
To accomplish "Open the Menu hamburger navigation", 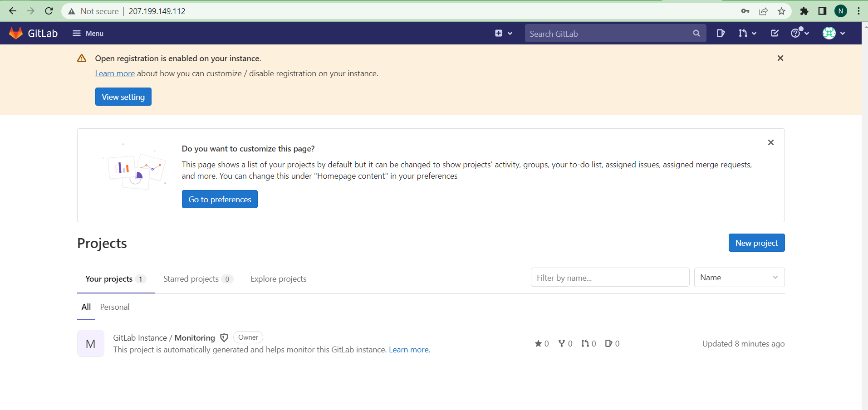I will point(88,33).
